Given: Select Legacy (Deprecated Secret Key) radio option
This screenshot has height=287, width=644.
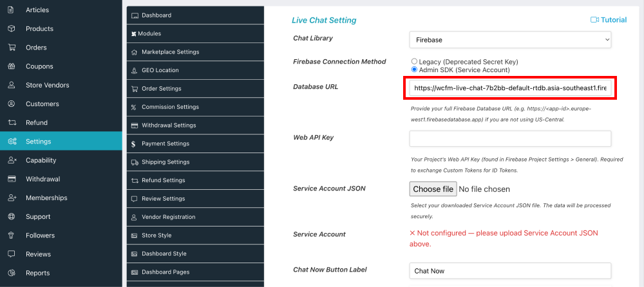Looking at the screenshot, I should [414, 62].
